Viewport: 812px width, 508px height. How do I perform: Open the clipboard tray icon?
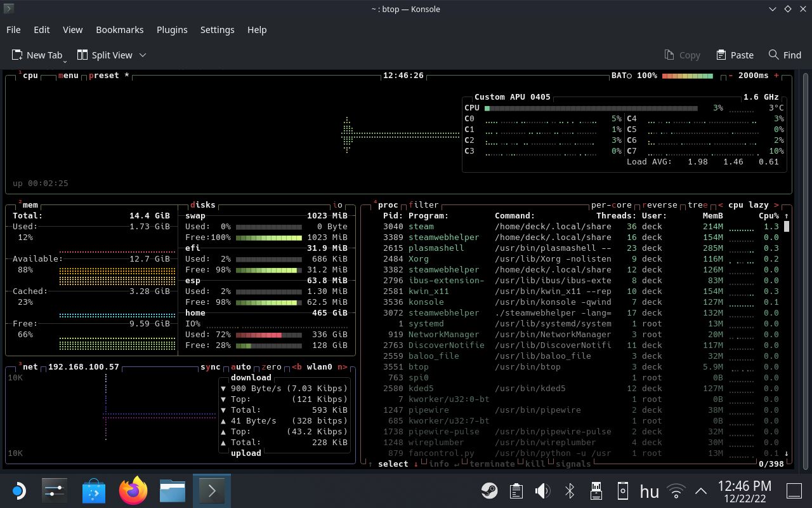point(516,491)
